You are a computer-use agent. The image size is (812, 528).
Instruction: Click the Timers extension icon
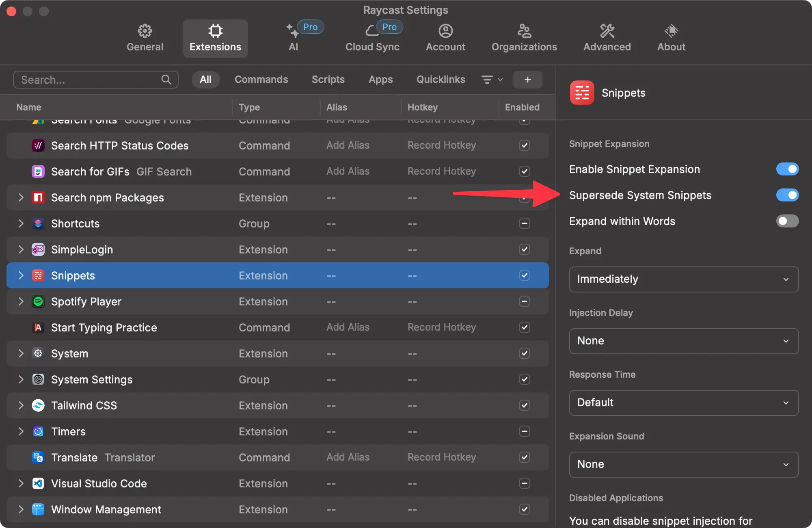(38, 431)
